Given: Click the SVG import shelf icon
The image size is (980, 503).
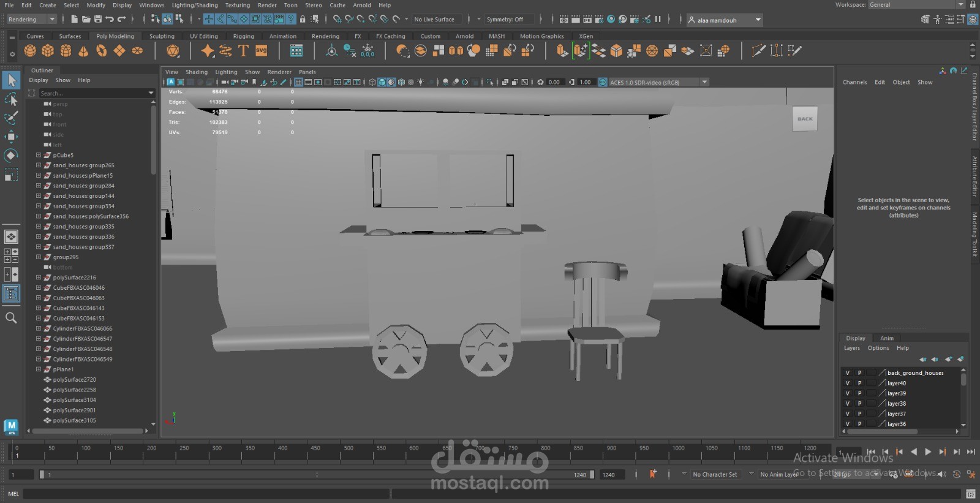Looking at the screenshot, I should (x=262, y=51).
